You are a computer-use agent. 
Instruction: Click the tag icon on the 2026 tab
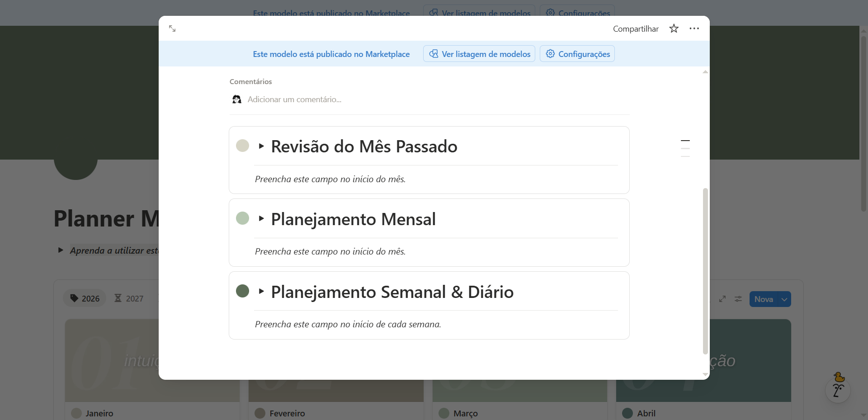point(74,298)
